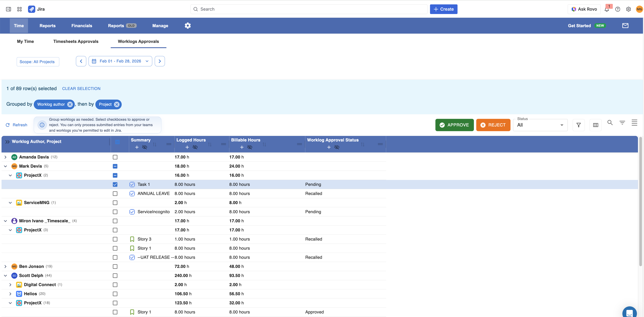Click the Jira logo
This screenshot has height=317, width=644.
(x=36, y=9)
